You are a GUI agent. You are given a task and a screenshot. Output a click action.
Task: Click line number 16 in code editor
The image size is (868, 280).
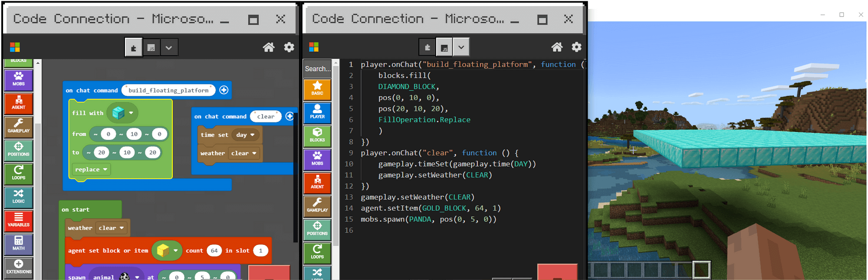coord(349,230)
